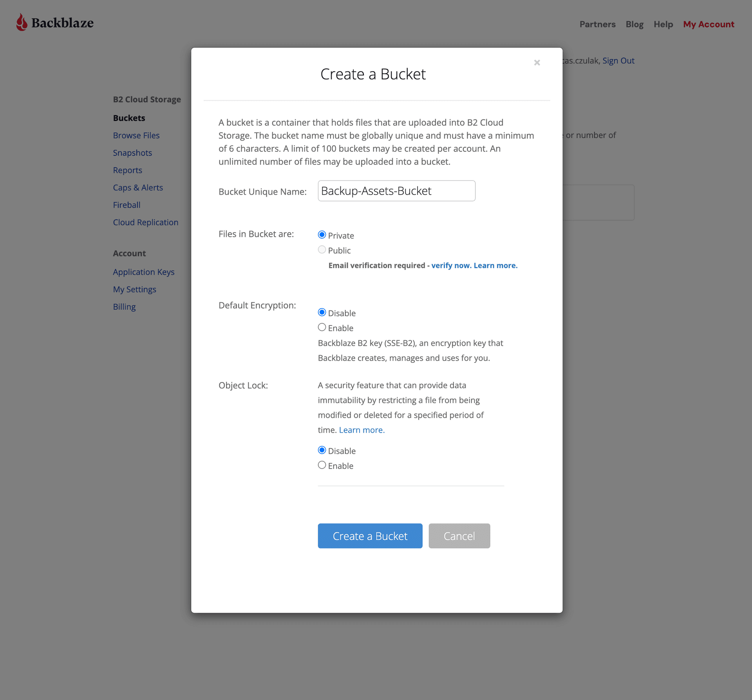Click the Sign Out link
The height and width of the screenshot is (700, 752).
pos(618,60)
